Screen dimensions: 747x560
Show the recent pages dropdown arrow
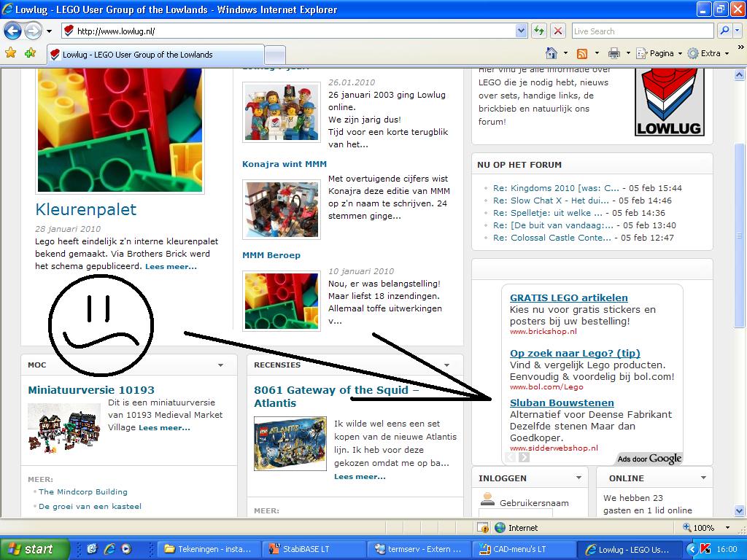coord(49,31)
